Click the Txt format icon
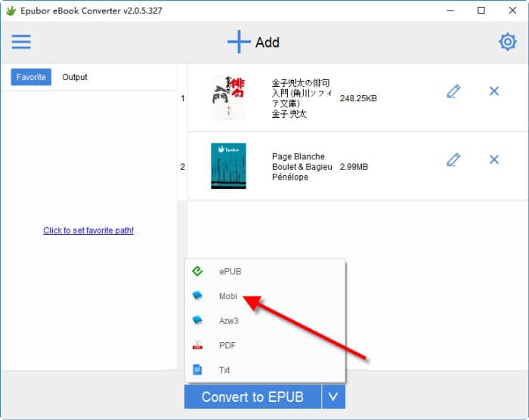 [x=197, y=369]
